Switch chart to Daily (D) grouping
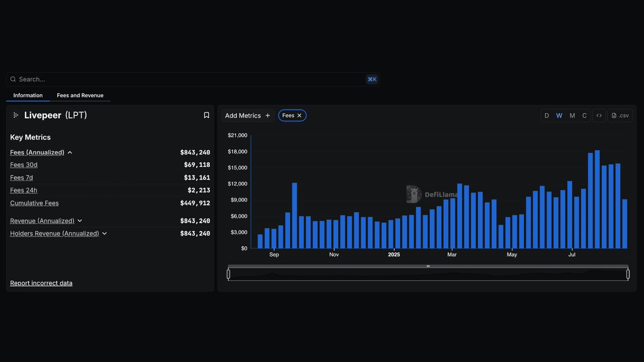Viewport: 644px width, 362px height. [x=547, y=115]
